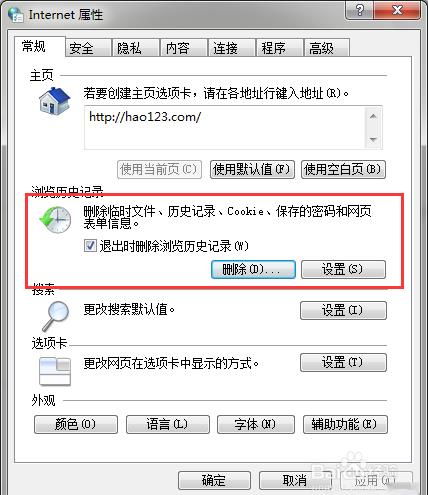Click 使用空白页(B) button

[343, 170]
